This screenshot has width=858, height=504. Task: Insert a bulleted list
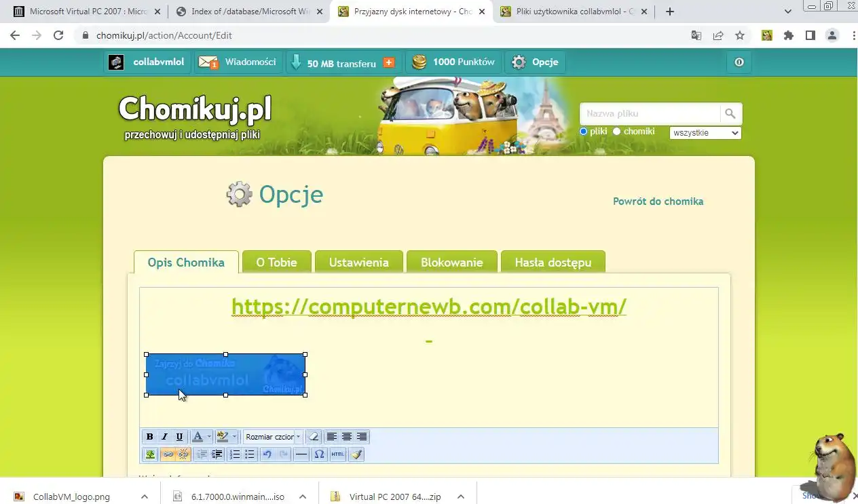(250, 454)
